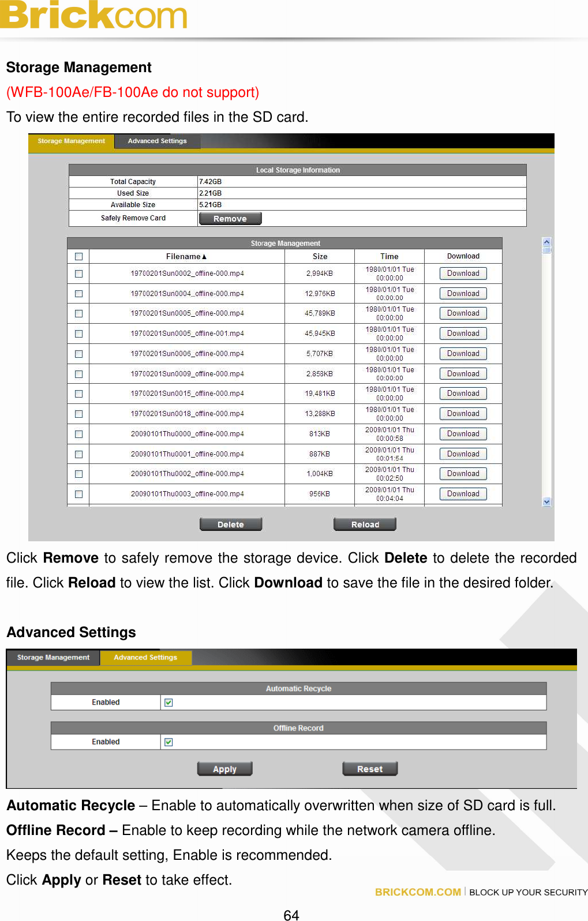This screenshot has width=588, height=921.
Task: Check 20090101Thu0002_offline-000.mp4 file checkbox
Action: tap(79, 474)
